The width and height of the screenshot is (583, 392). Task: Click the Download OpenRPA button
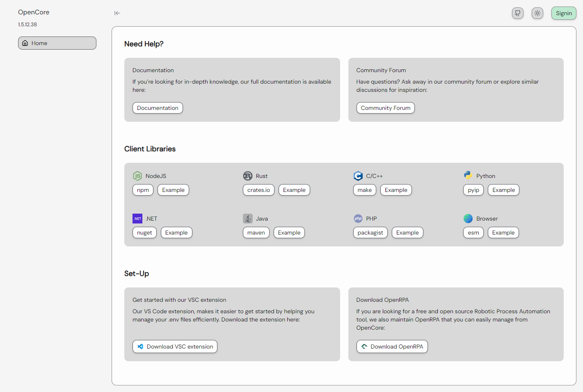(392, 346)
